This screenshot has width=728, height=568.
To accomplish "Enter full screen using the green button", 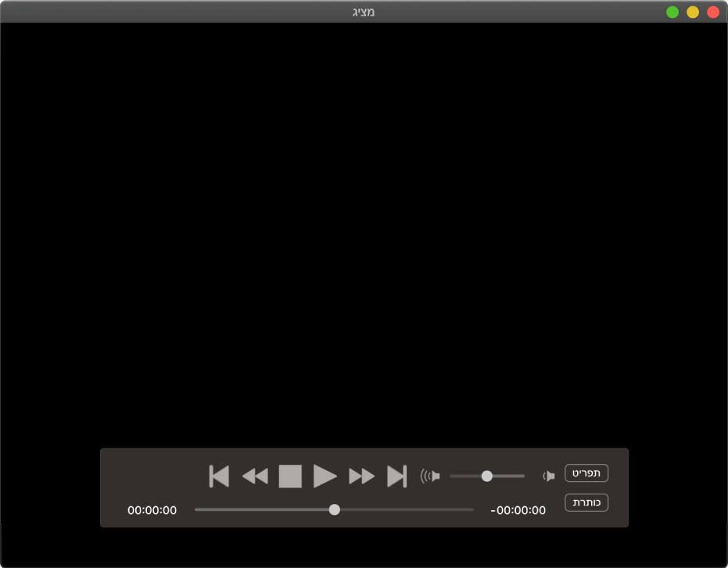I will click(672, 12).
